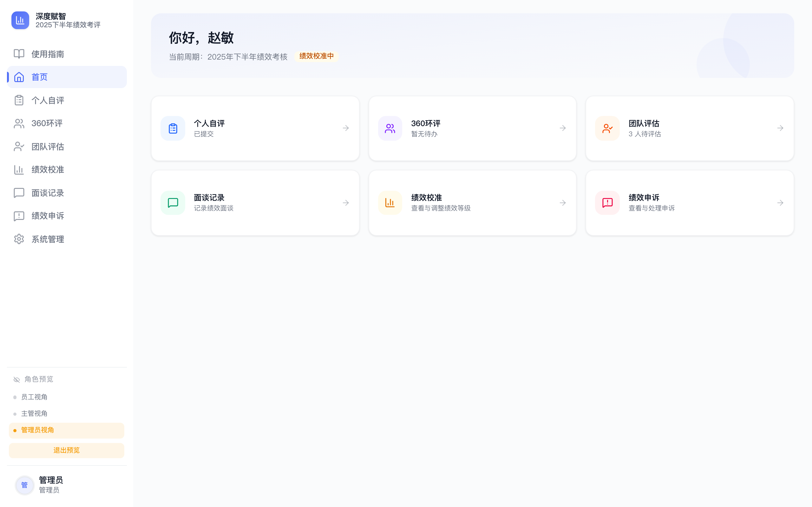Select the 面谈记录 speech bubble icon
The width and height of the screenshot is (812, 507).
pyautogui.click(x=18, y=192)
